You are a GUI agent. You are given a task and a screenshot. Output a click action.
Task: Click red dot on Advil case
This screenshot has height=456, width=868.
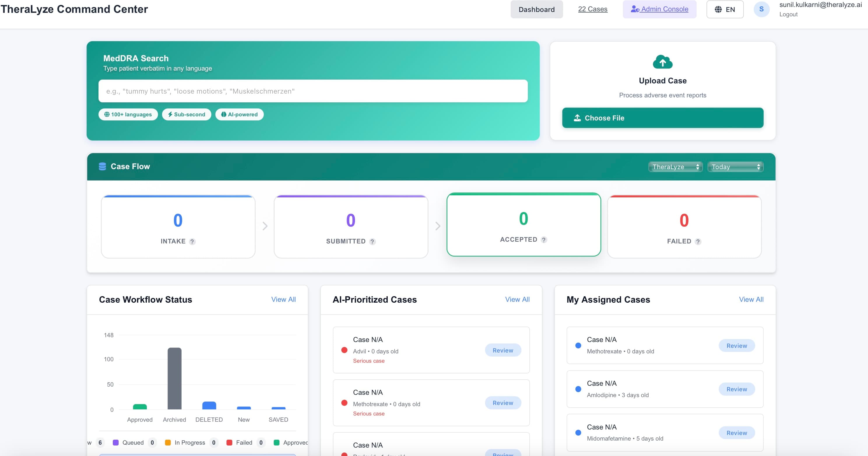point(344,350)
